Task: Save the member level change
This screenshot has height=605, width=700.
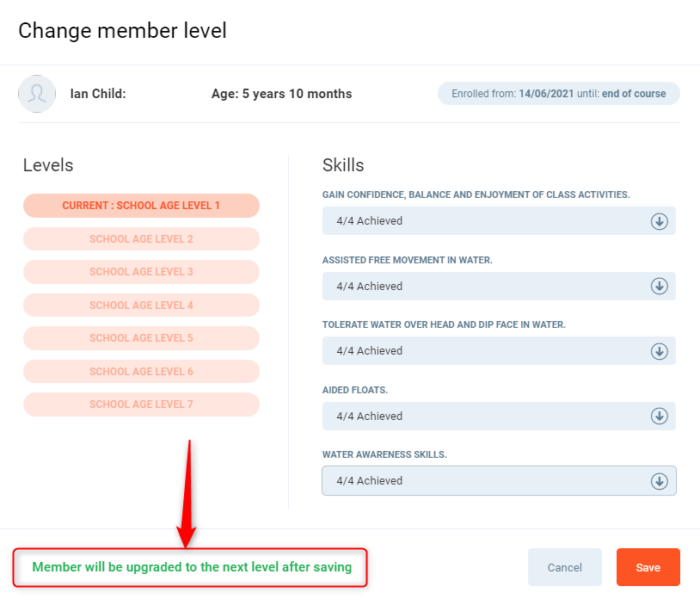Action: coord(648,567)
